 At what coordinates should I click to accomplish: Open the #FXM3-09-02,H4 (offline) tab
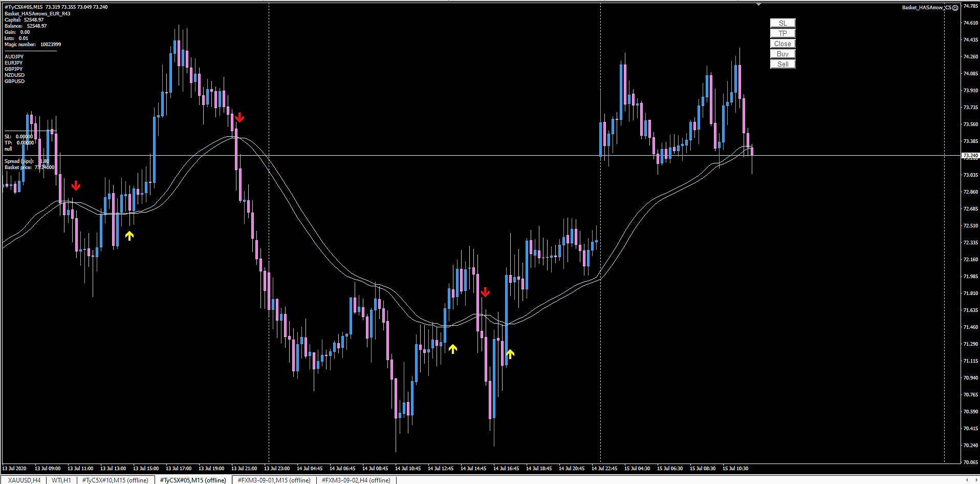[356, 480]
